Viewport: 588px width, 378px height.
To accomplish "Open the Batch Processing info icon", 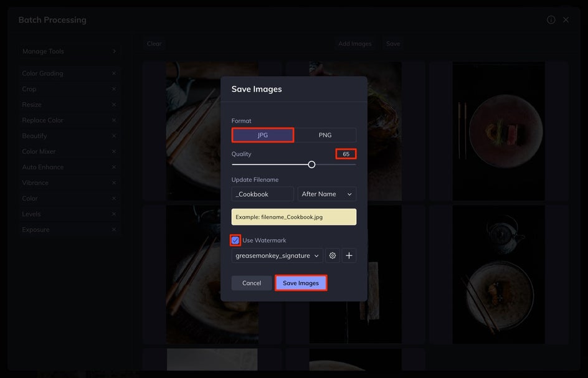I will (551, 20).
